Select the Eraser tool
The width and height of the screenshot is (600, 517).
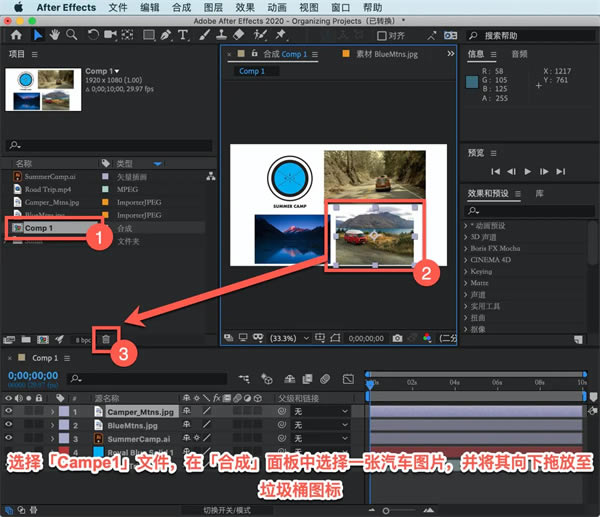coord(239,35)
